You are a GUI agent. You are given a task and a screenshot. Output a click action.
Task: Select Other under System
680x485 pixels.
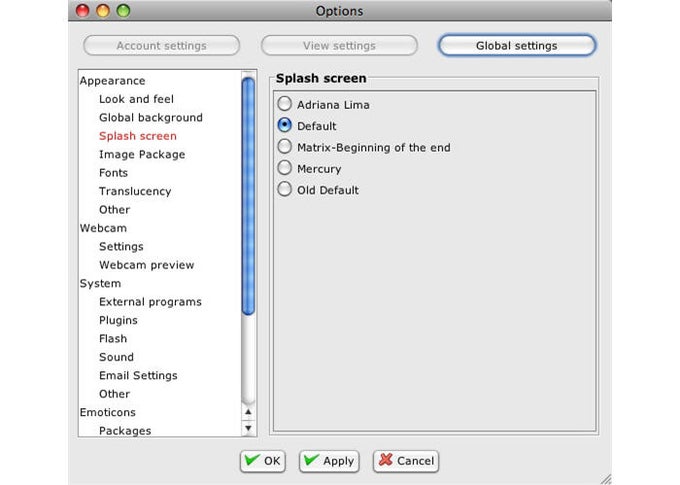(114, 394)
